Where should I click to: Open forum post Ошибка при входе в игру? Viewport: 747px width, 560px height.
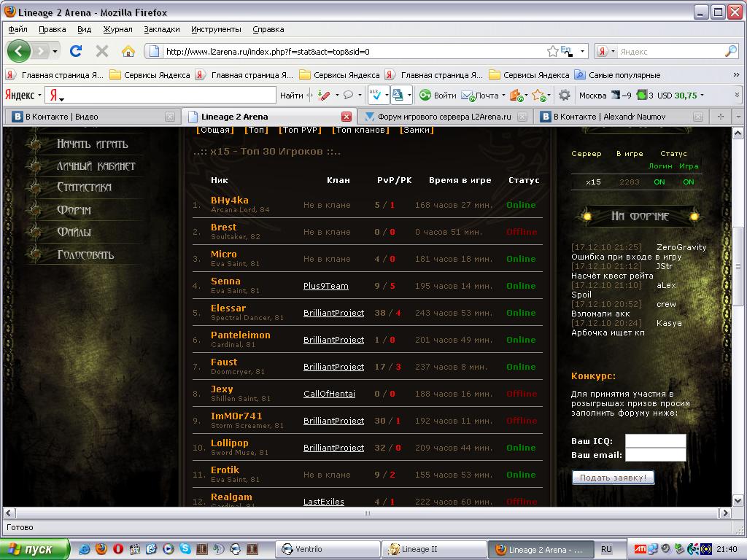coord(626,257)
